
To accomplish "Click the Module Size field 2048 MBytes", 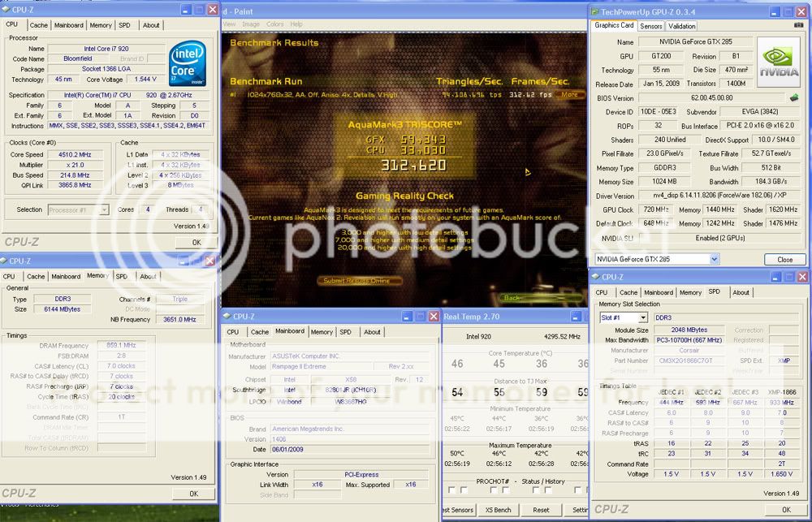I will point(689,330).
